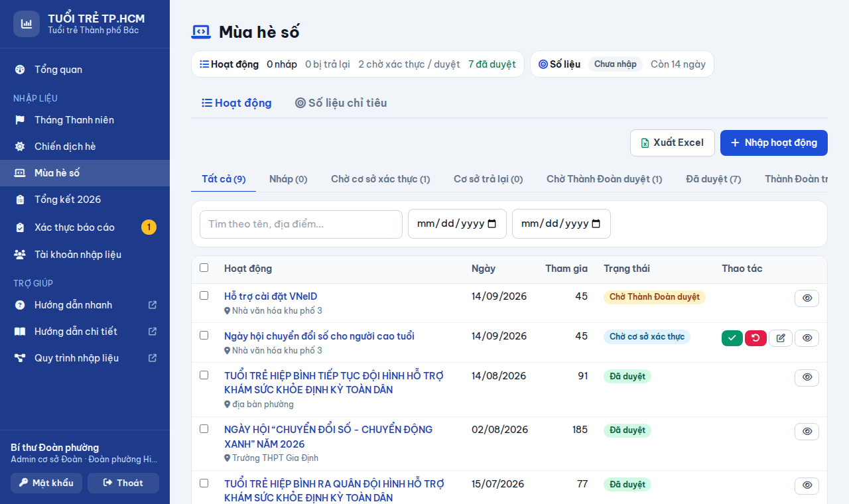Click the Nhập hoạt động button

click(774, 143)
